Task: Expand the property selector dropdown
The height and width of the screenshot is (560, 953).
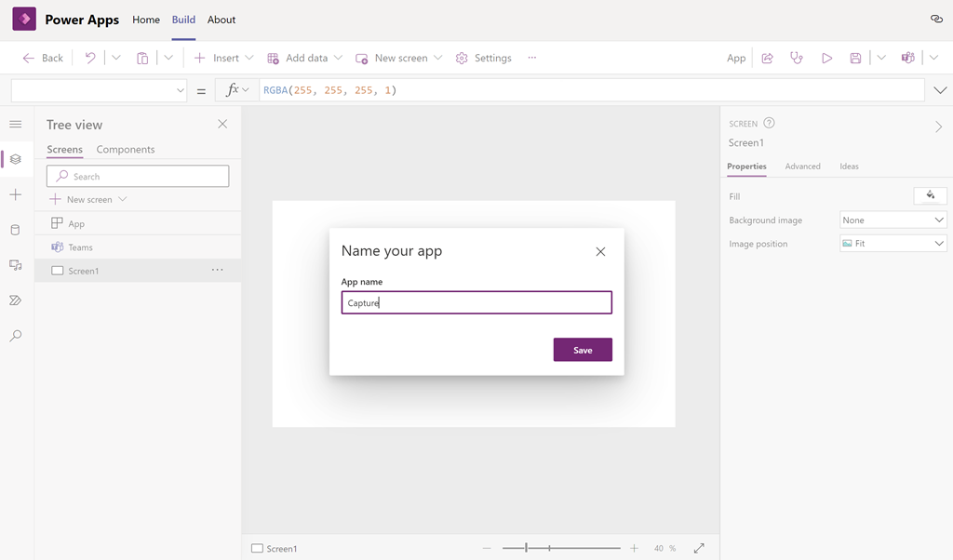Action: point(99,90)
